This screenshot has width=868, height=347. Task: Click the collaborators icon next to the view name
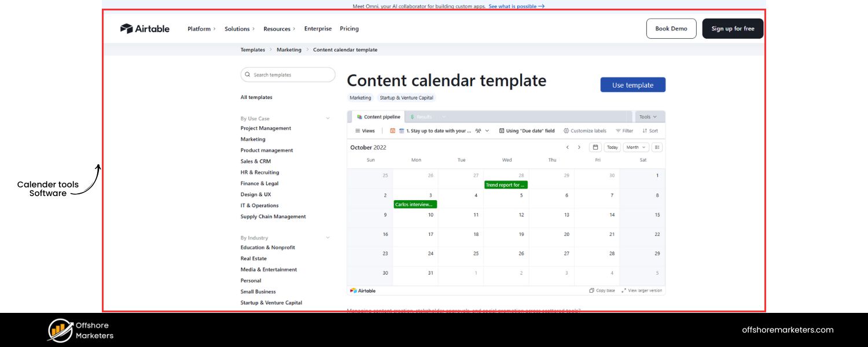tap(477, 131)
